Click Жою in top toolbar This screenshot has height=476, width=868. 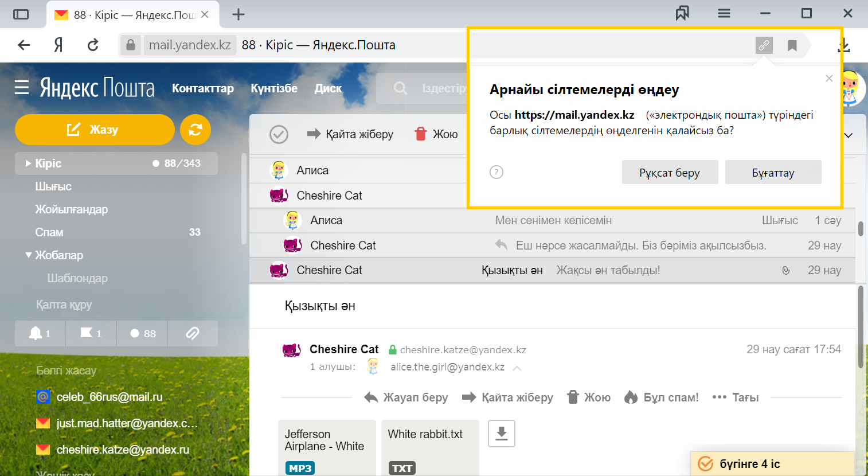coord(437,134)
